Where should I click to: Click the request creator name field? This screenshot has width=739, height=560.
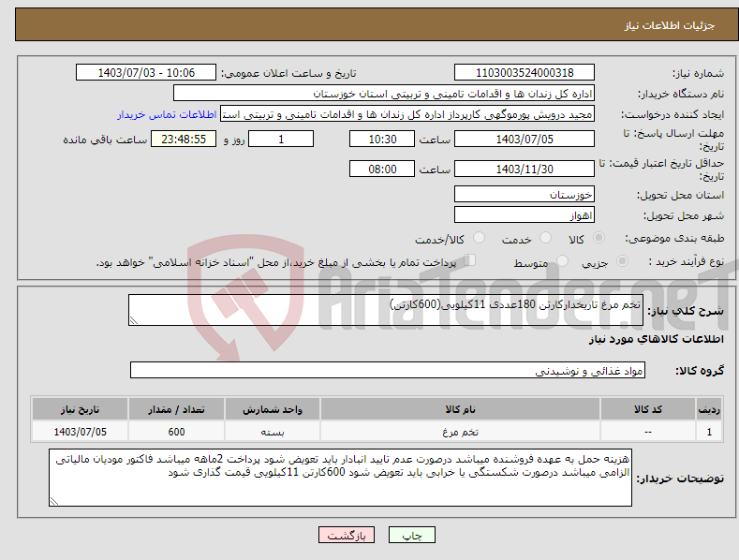pos(407,114)
